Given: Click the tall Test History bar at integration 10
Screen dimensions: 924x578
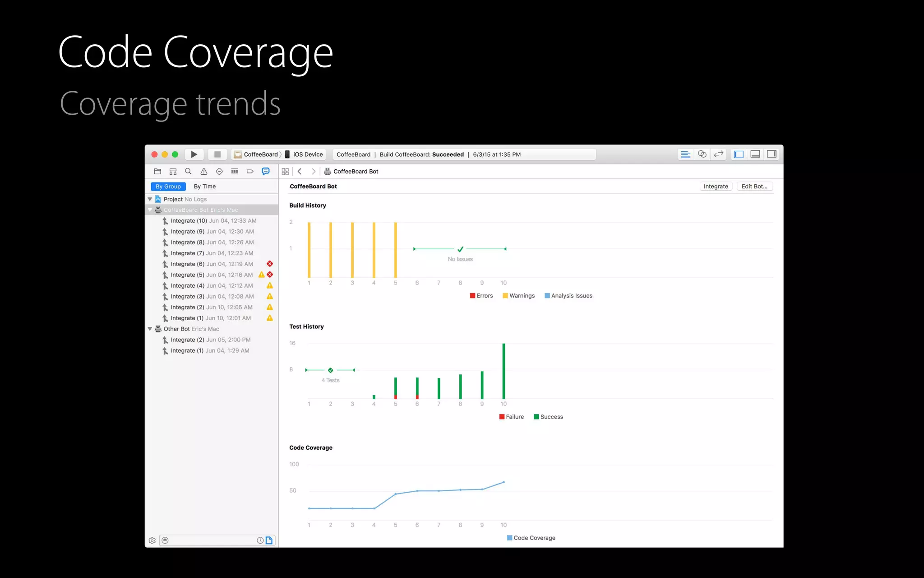Looking at the screenshot, I should tap(504, 371).
